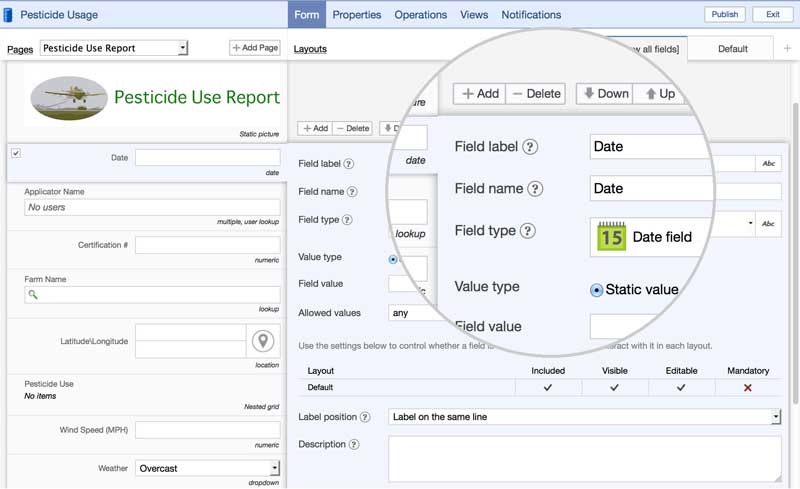
Task: Click the vertical scrollbar on the right
Action: click(795, 253)
